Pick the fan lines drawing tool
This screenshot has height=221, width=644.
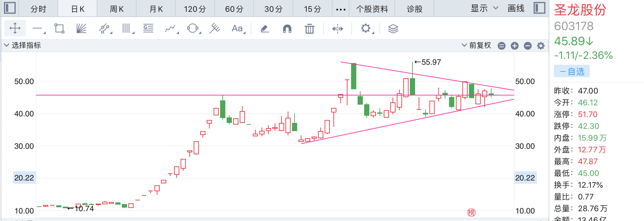point(81,28)
